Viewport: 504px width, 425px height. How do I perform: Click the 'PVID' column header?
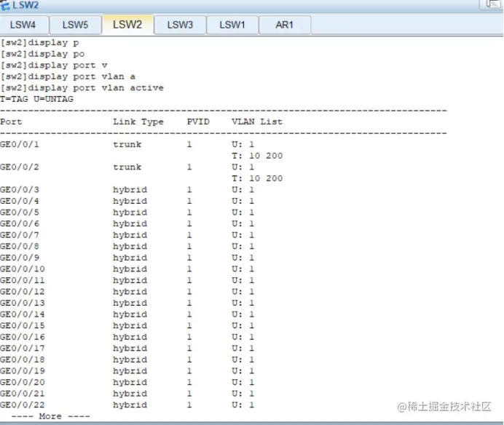(x=198, y=122)
